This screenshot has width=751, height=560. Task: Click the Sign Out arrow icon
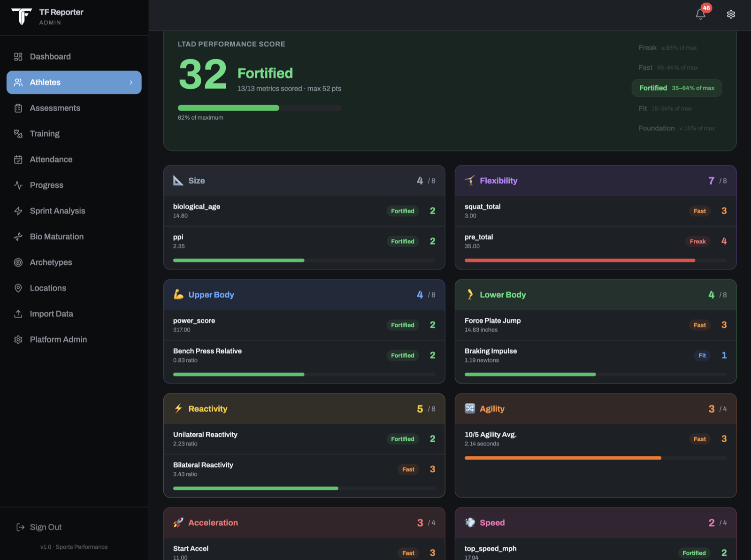pos(20,527)
